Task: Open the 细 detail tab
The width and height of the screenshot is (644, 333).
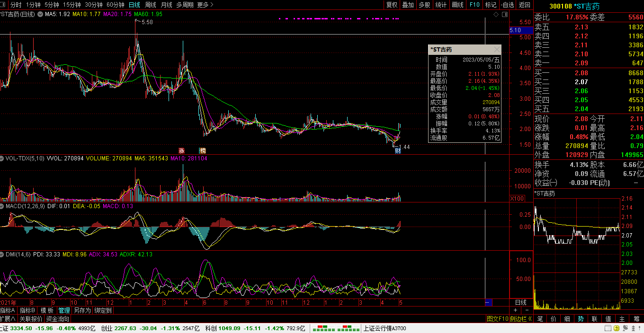Action: pos(567,319)
